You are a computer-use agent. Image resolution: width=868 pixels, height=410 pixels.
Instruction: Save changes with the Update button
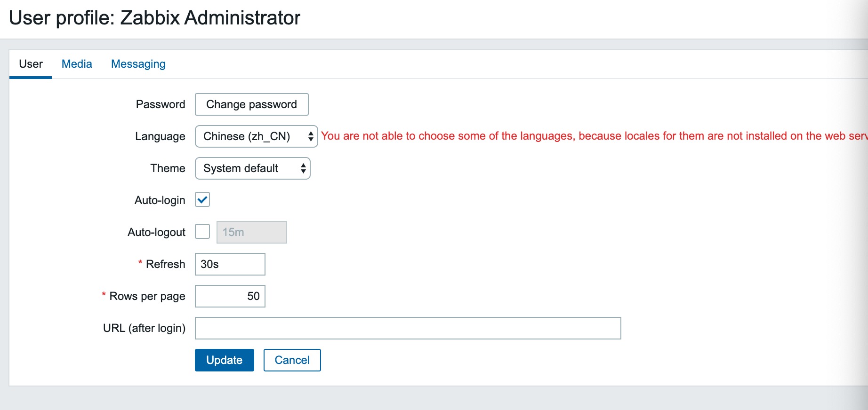click(225, 360)
